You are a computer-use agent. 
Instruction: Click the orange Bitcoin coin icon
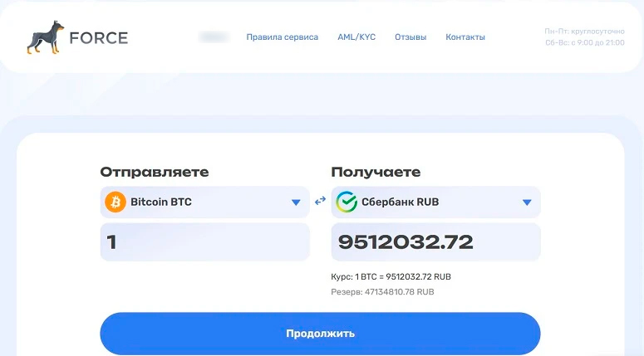pyautogui.click(x=115, y=202)
